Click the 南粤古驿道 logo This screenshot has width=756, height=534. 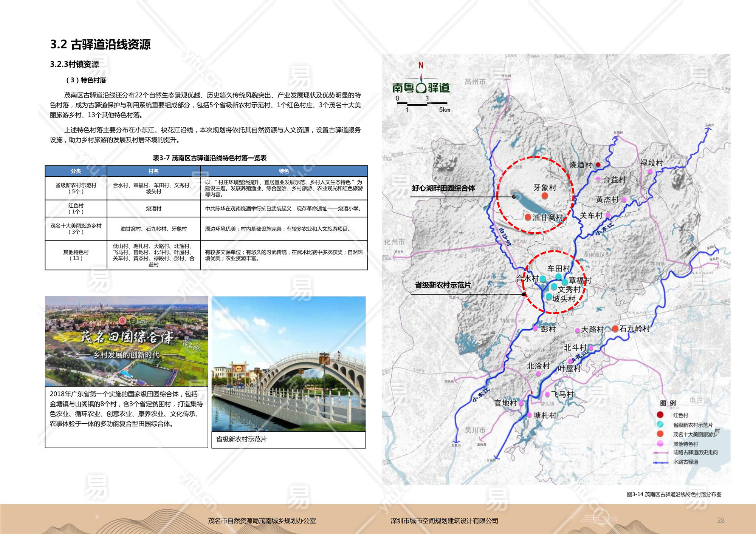[421, 88]
